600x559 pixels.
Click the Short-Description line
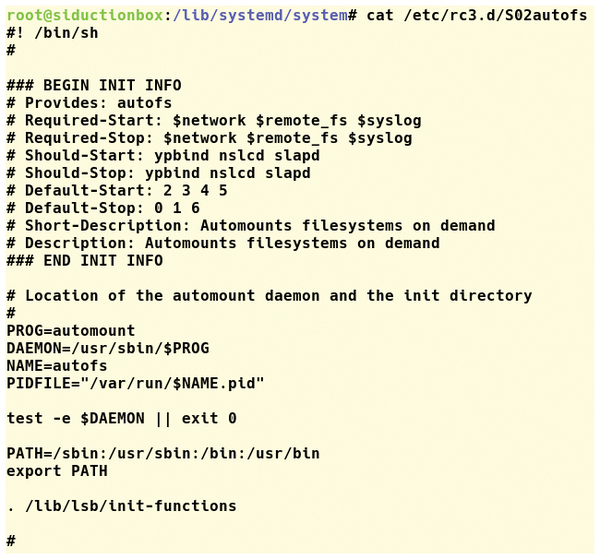pos(251,226)
